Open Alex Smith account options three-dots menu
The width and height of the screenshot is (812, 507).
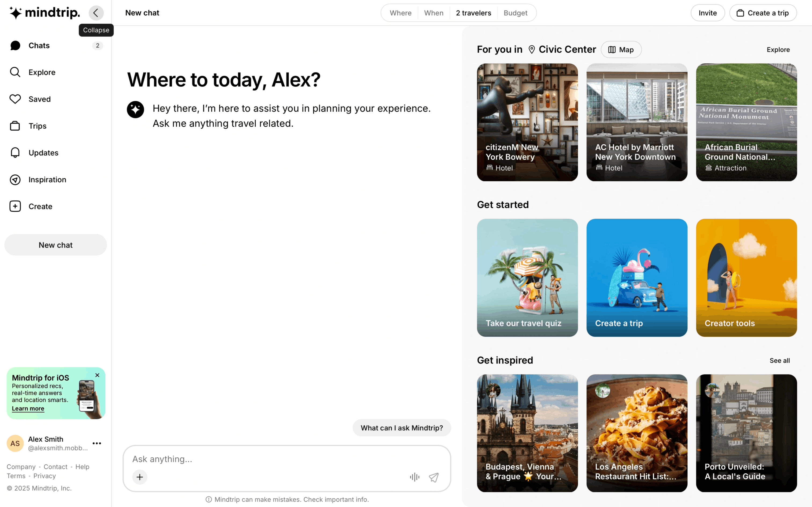pos(97,443)
